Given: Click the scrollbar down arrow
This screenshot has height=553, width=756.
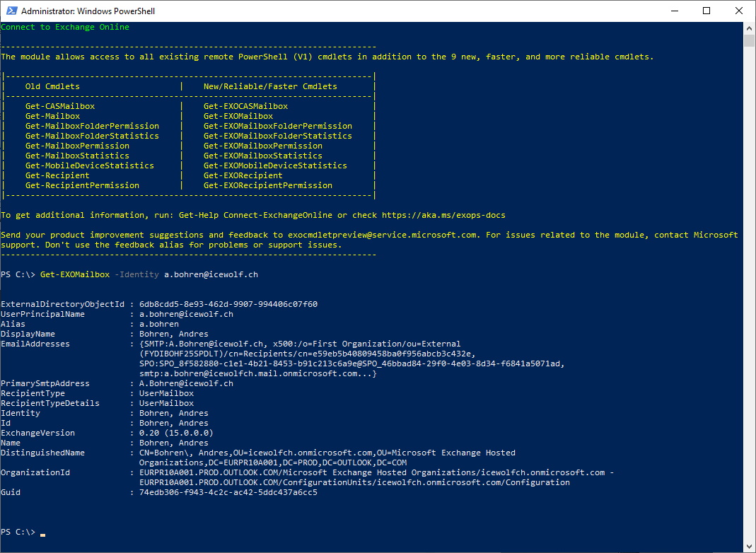Looking at the screenshot, I should click(749, 547).
